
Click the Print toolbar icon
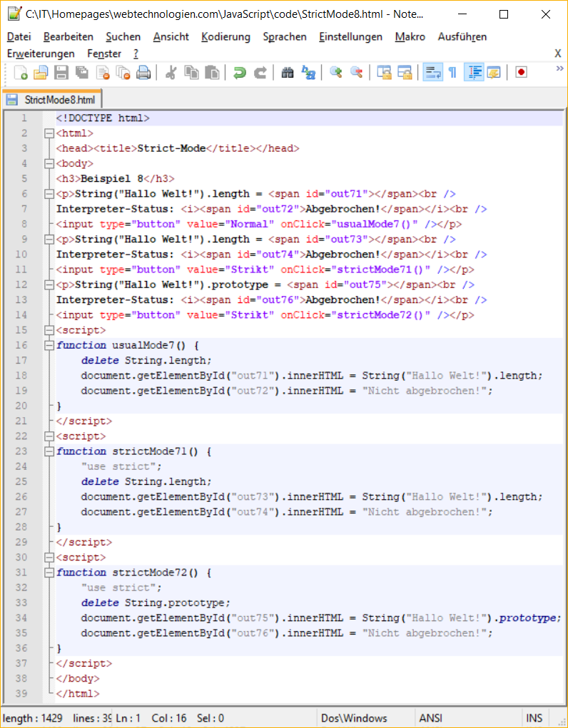click(x=143, y=72)
